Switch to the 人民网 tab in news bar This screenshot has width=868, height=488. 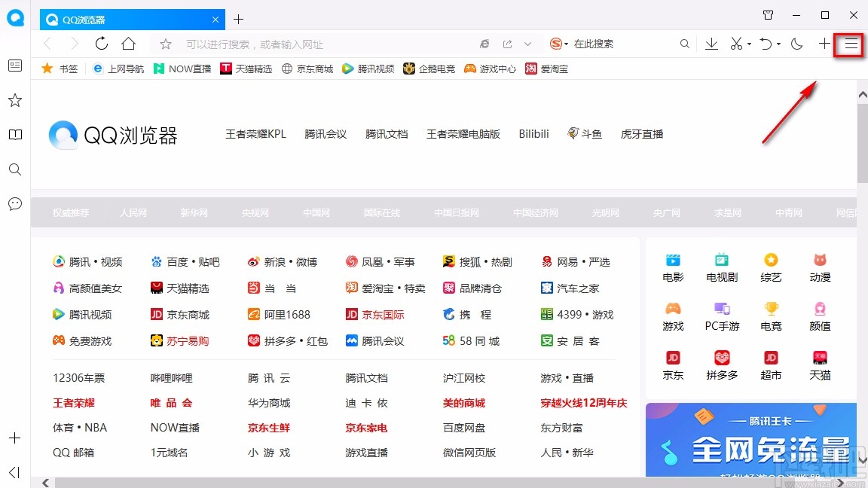133,212
